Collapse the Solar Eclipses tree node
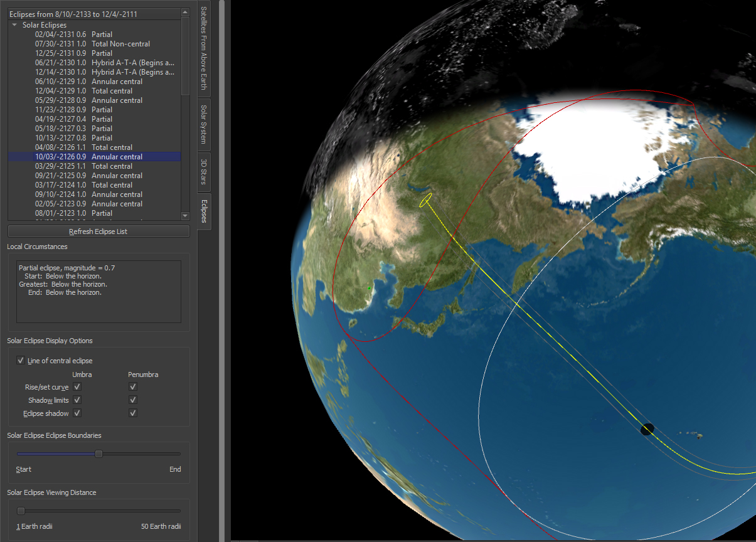Viewport: 756px width, 542px height. 14,25
